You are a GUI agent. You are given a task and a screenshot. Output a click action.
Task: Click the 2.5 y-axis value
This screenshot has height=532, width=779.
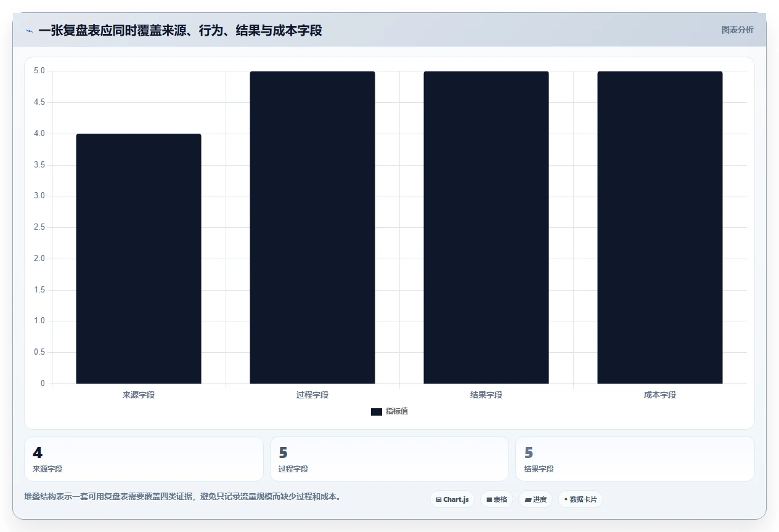pos(39,227)
